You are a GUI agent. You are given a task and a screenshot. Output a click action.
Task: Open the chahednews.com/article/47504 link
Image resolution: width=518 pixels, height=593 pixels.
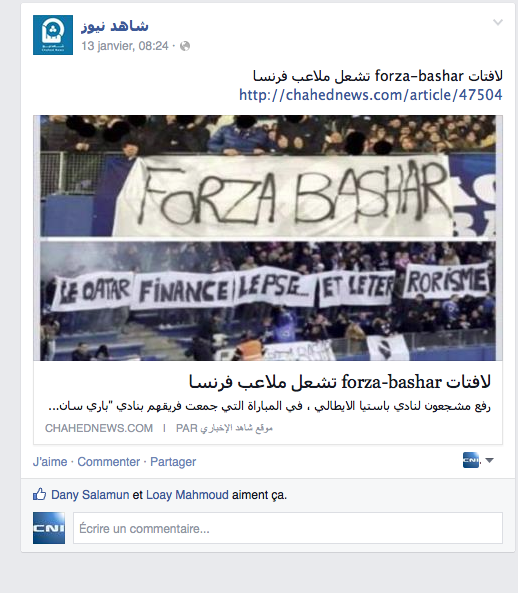(x=371, y=95)
